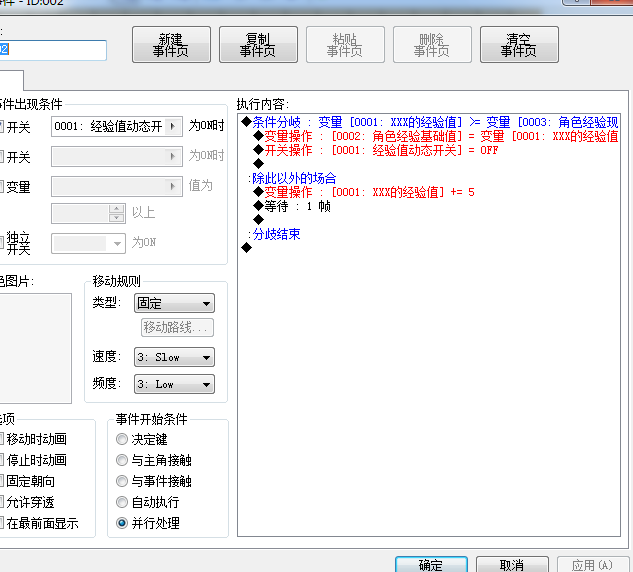
Task: Click the 复制事件页 button
Action: click(258, 45)
